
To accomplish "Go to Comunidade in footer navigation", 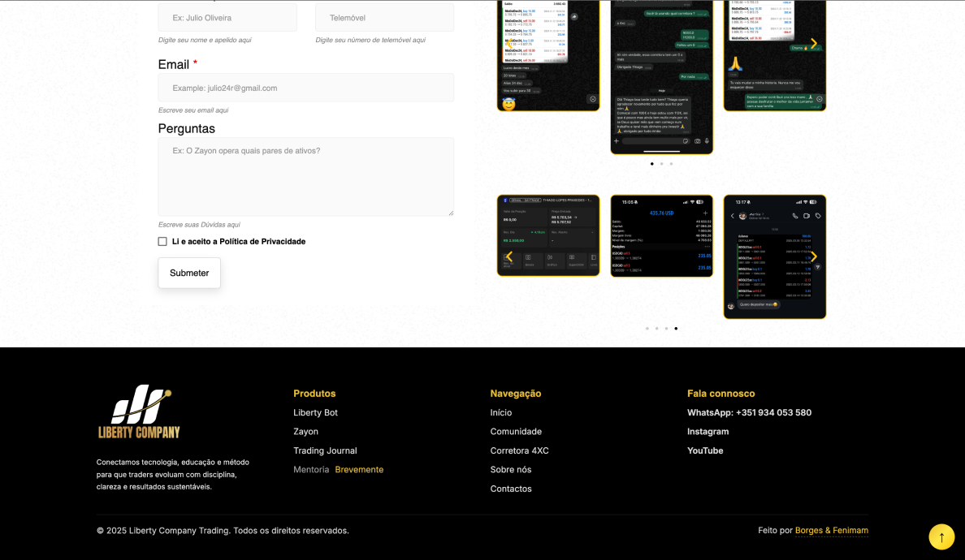I will pos(516,432).
